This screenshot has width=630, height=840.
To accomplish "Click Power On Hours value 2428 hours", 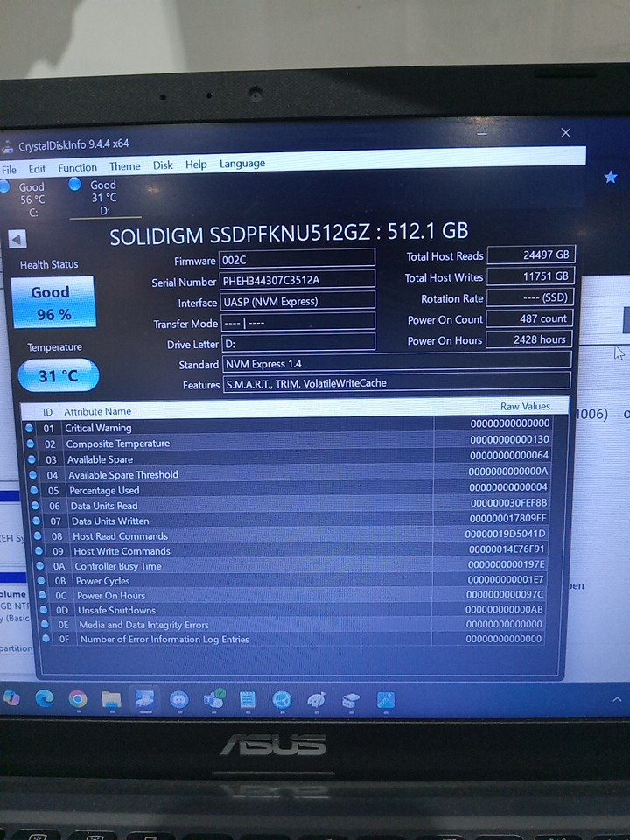I will (529, 339).
